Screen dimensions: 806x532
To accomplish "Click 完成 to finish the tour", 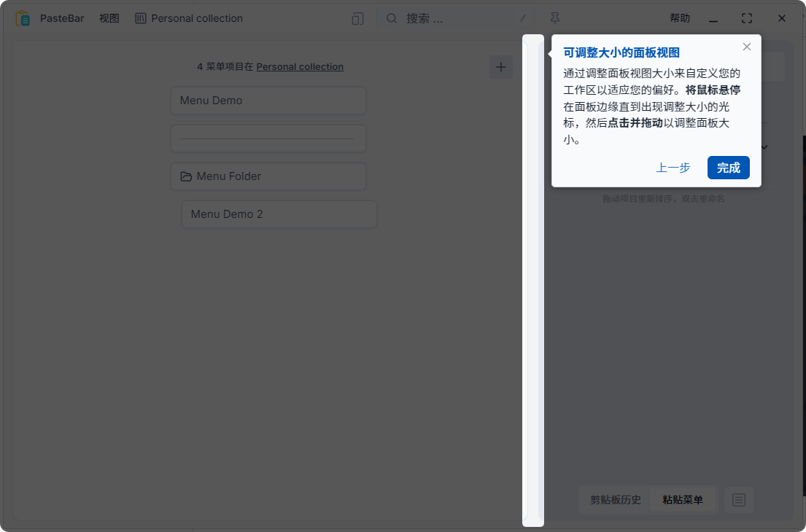I will tap(728, 168).
